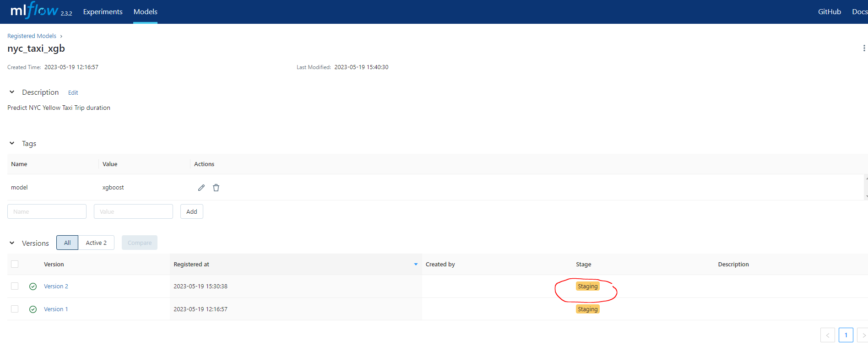Delete the model tag with trash icon

click(216, 188)
